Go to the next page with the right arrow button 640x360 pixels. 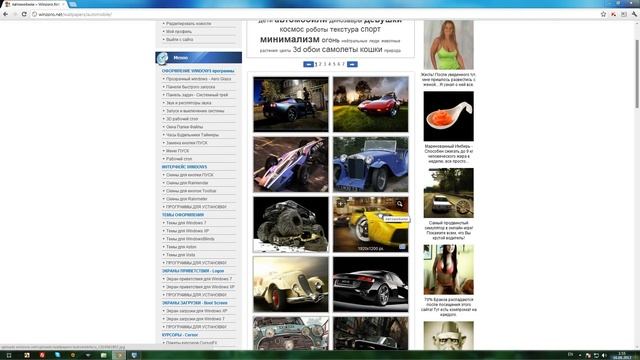[352, 64]
